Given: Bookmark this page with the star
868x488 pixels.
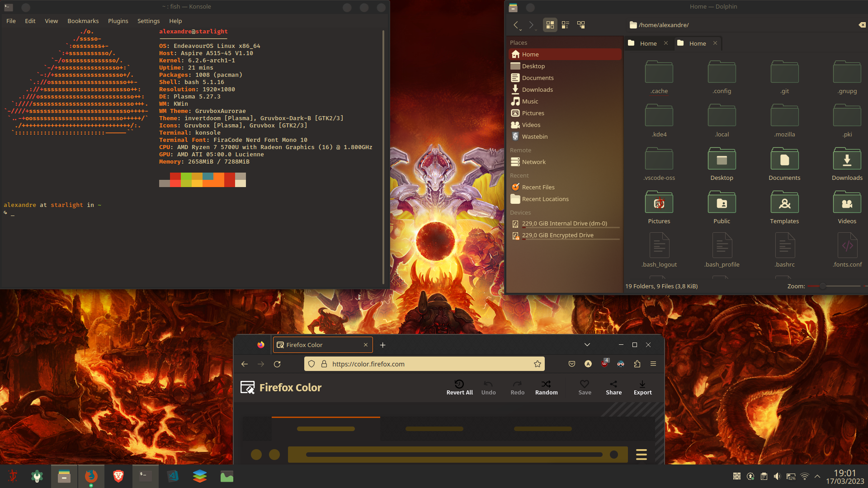Looking at the screenshot, I should point(537,364).
